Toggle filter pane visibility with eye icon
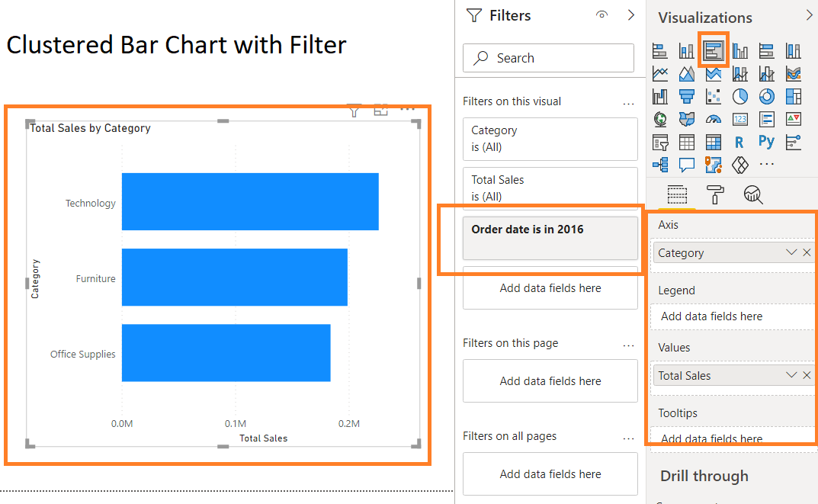Viewport: 818px width, 504px height. (601, 14)
